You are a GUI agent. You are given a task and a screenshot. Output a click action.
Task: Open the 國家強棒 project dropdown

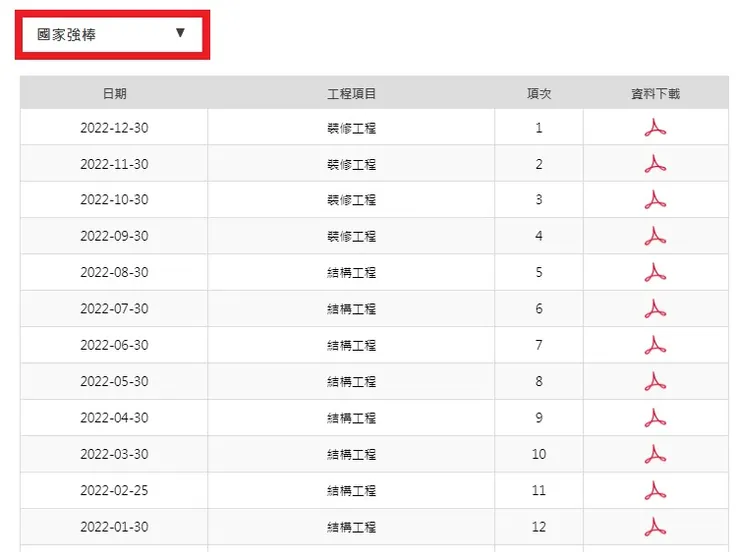[x=111, y=35]
